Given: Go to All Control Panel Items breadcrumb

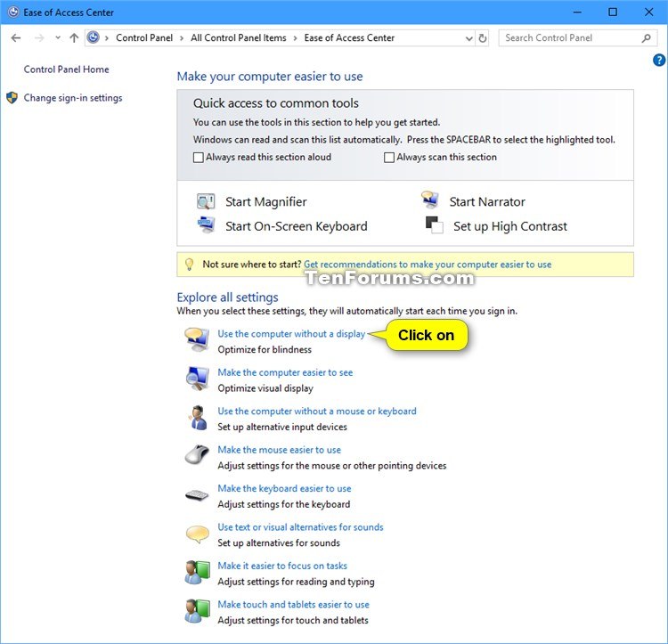Looking at the screenshot, I should pos(239,38).
